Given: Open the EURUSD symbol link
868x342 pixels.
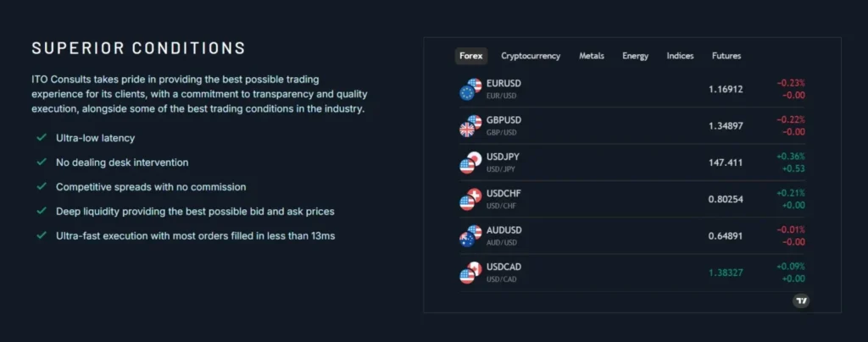Looking at the screenshot, I should (x=504, y=84).
